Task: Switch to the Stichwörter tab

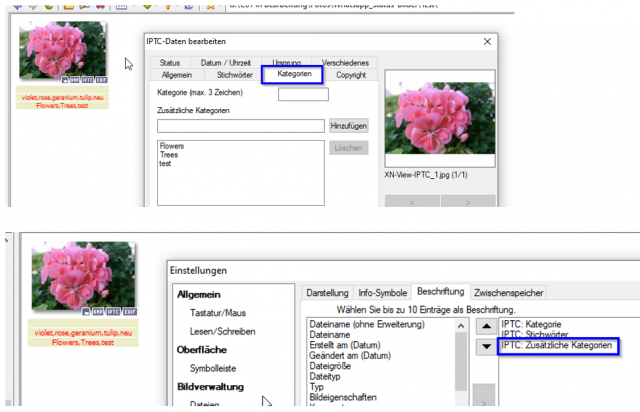Action: pyautogui.click(x=235, y=75)
